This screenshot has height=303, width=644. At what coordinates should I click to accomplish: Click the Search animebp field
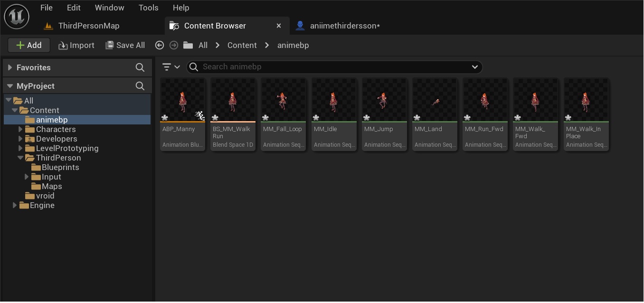point(334,67)
